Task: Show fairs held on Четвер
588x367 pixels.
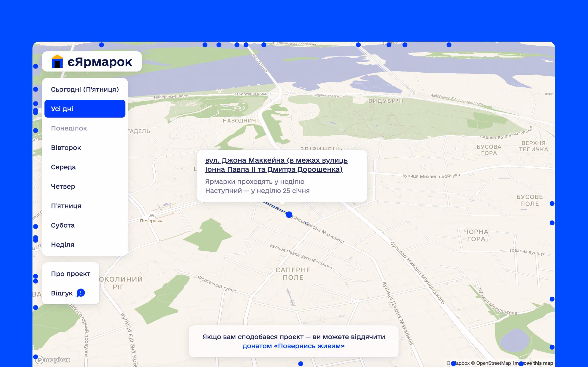Action: (x=63, y=186)
